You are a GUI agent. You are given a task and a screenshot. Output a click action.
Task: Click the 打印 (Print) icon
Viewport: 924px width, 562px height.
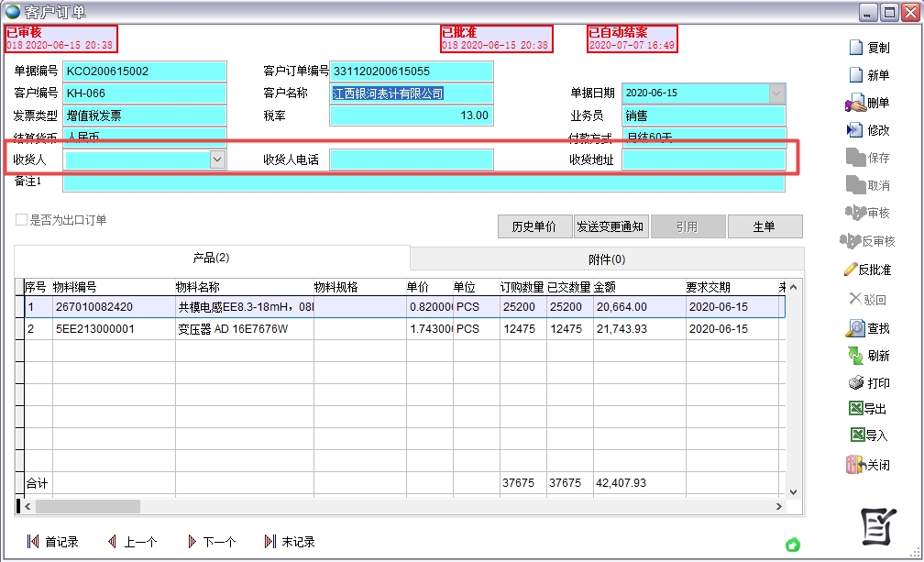872,381
